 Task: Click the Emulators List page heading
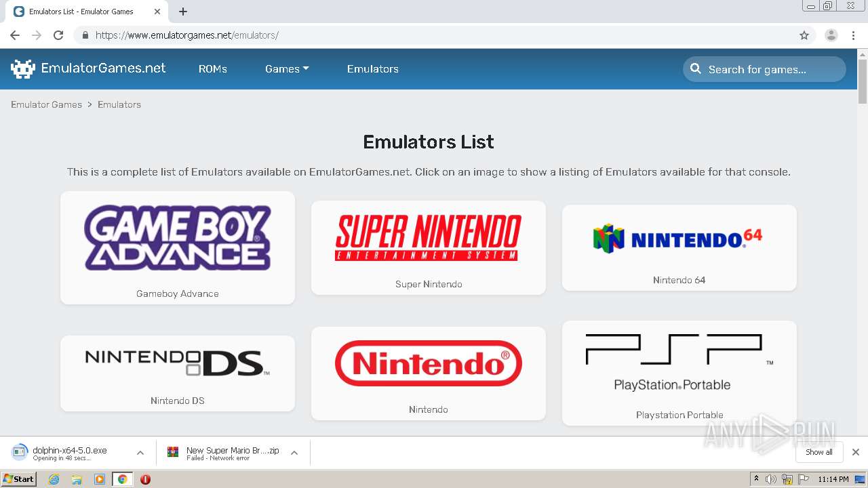pos(429,142)
